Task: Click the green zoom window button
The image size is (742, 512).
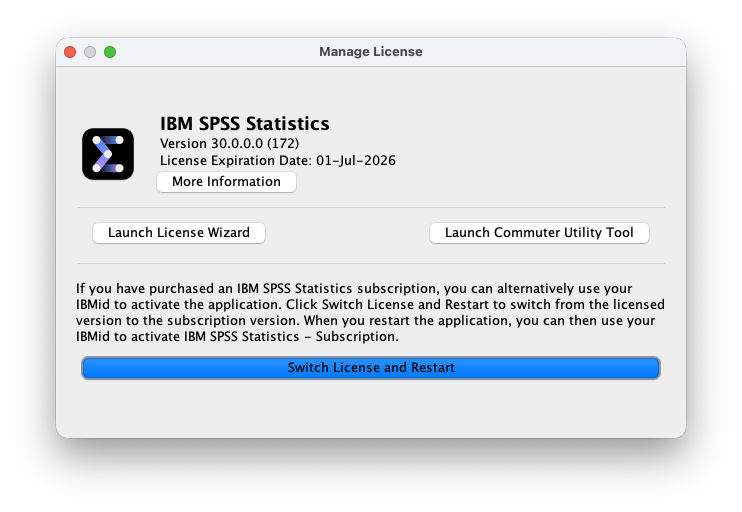Action: (110, 52)
